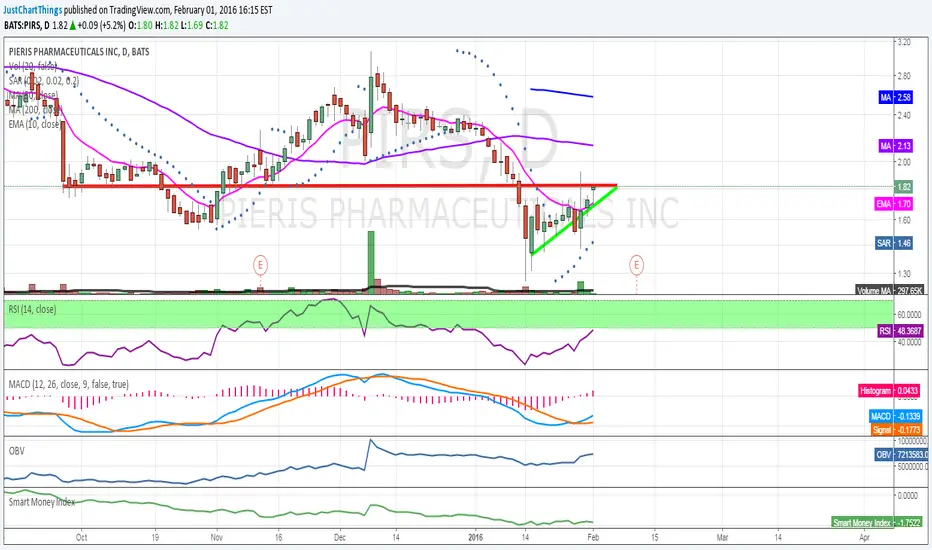Image resolution: width=932 pixels, height=550 pixels.
Task: Click the 2016 label on time axis
Action: coord(476,537)
